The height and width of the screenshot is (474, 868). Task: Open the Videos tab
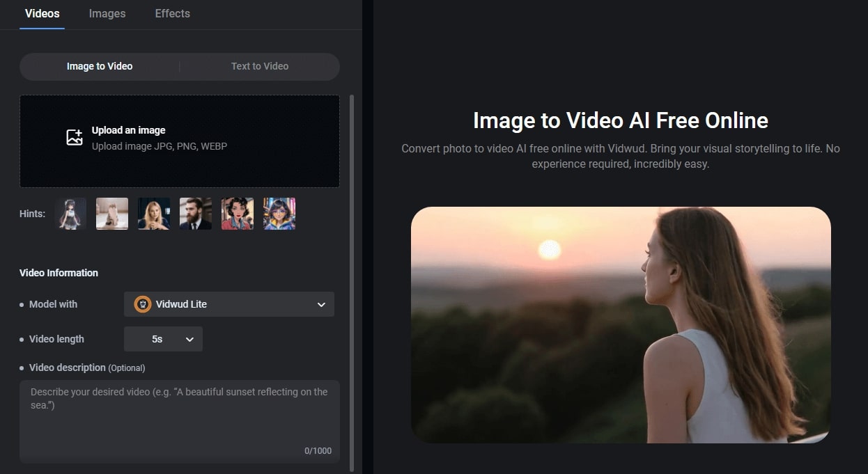tap(42, 14)
